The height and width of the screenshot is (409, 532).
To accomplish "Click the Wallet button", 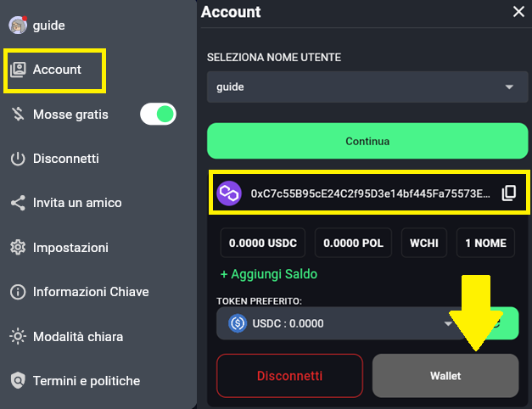I will [x=445, y=375].
